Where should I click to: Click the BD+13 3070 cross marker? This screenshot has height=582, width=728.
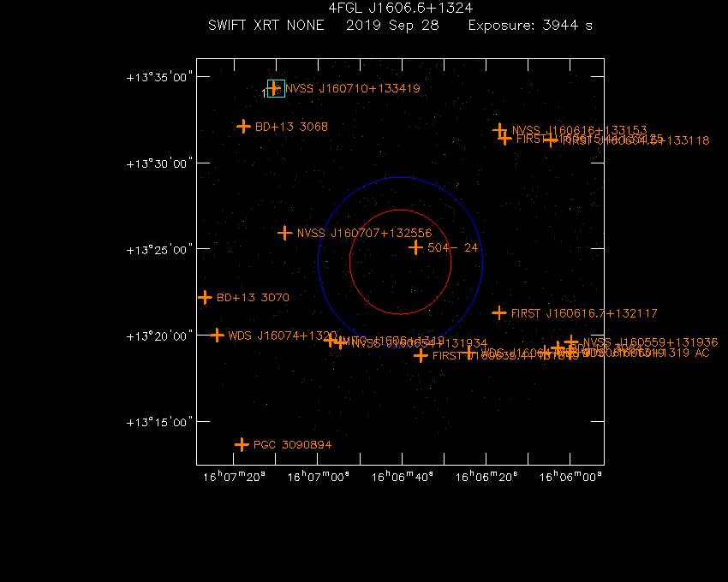pyautogui.click(x=205, y=297)
